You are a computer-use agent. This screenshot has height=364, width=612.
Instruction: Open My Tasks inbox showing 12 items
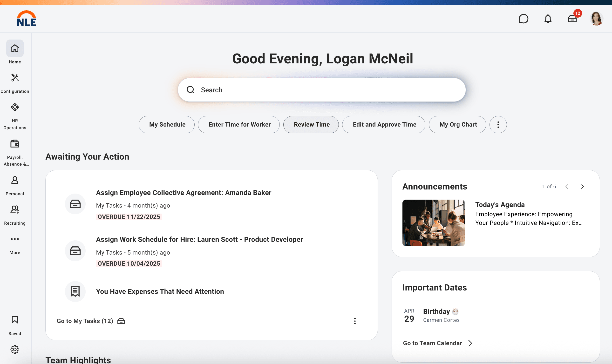[572, 19]
